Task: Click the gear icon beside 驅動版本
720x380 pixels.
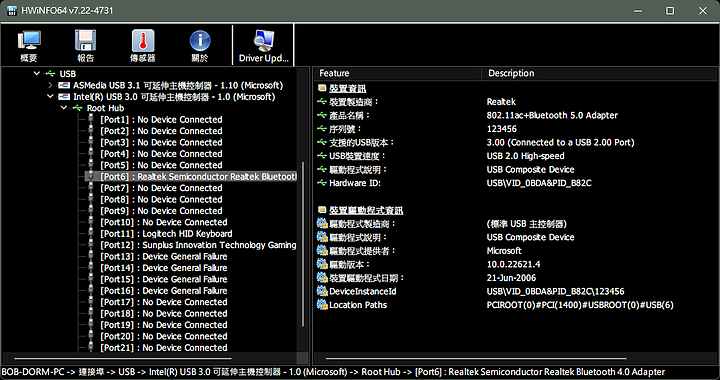Action: pos(322,264)
